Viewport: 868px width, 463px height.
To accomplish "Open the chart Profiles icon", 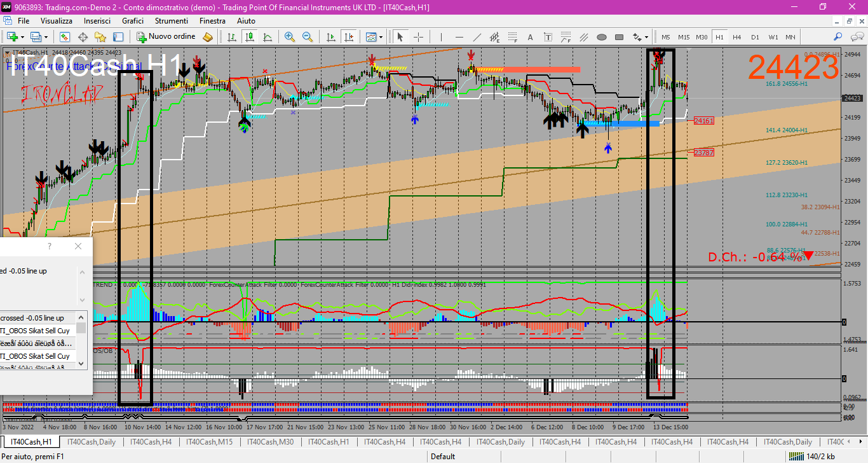I will pyautogui.click(x=36, y=37).
